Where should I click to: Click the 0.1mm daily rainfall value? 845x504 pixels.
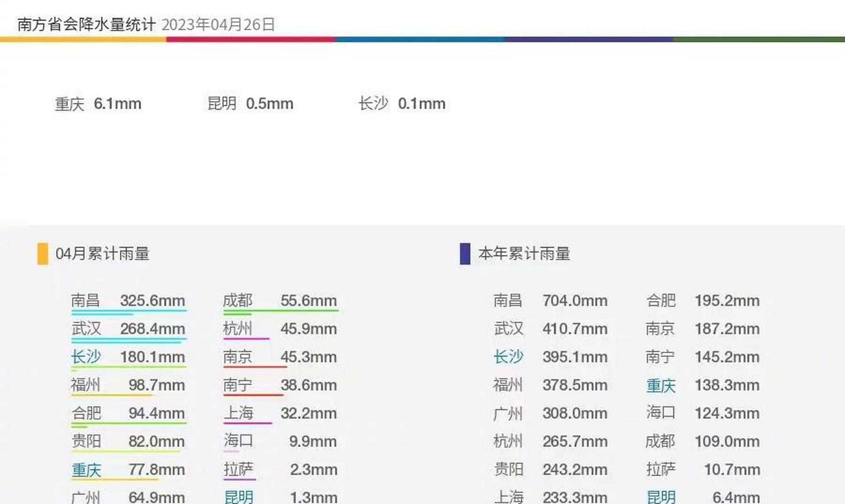point(422,104)
